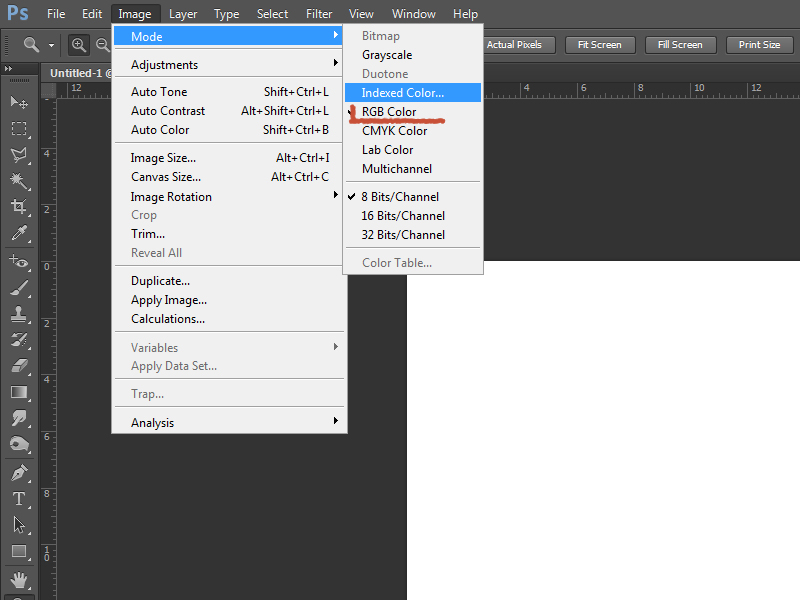Select the Crop tool
This screenshot has width=800, height=600.
tap(19, 207)
